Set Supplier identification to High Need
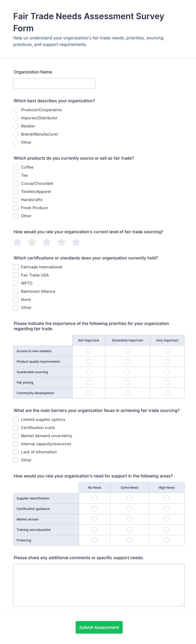Viewport: 196px width, 644px height. coord(166,498)
